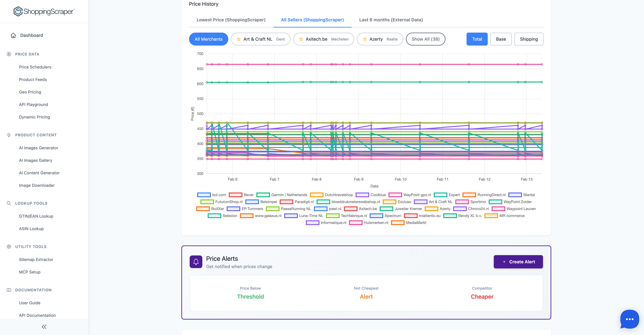Open the chat bubble in bottom corner

pyautogui.click(x=629, y=319)
